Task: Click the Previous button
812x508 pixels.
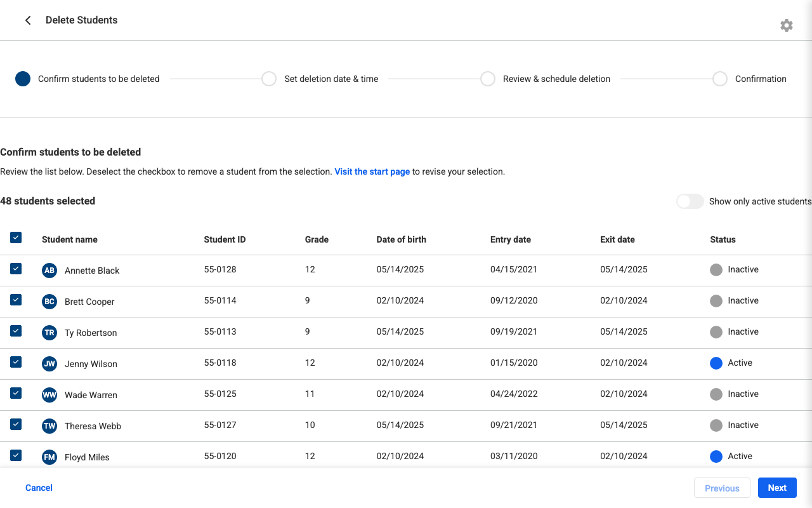Action: (x=722, y=488)
